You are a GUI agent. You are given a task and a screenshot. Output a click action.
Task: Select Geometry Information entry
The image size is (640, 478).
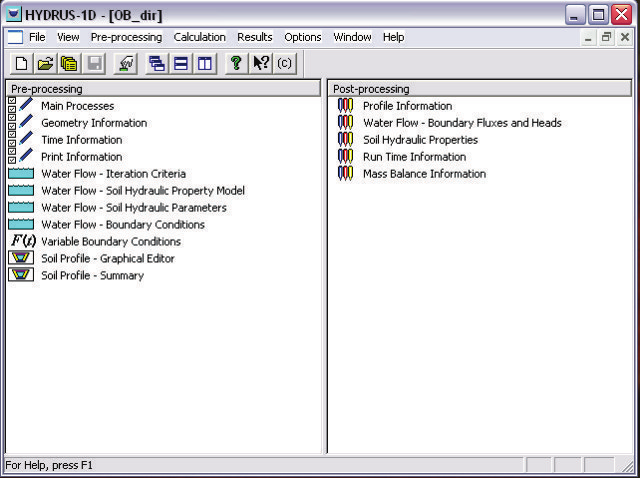coord(94,123)
